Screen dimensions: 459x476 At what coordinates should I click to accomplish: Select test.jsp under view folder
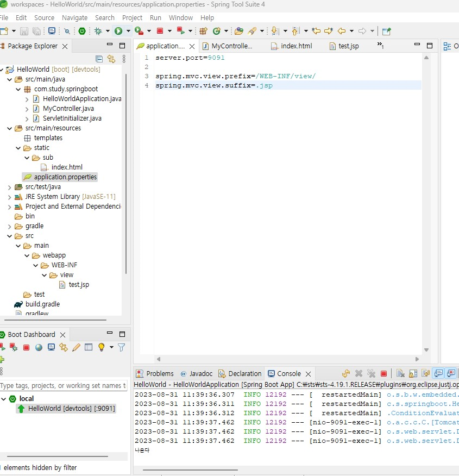(x=79, y=284)
